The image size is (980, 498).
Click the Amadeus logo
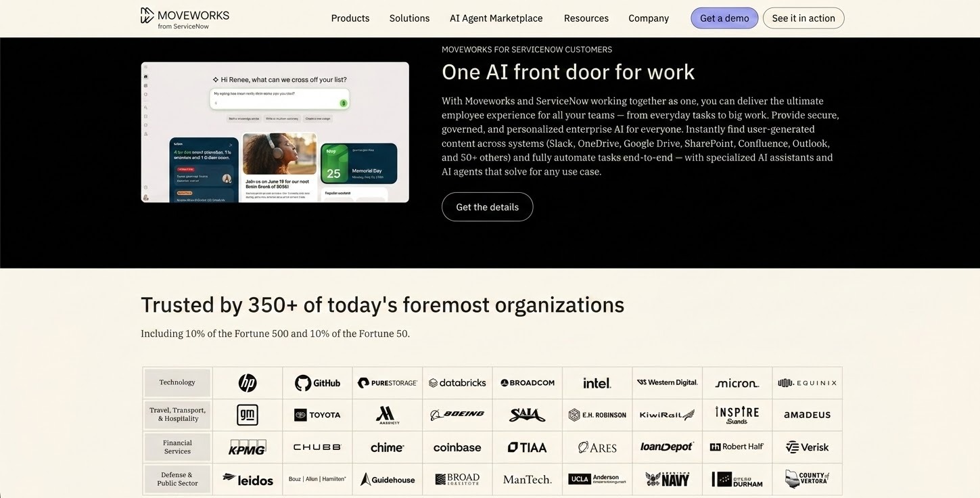[x=807, y=415]
